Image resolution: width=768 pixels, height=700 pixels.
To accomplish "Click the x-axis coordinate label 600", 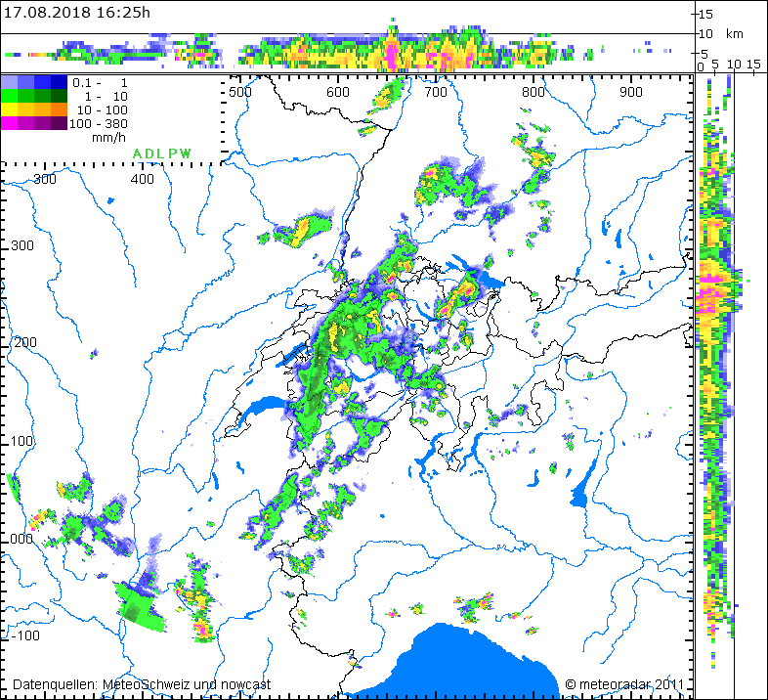I will point(338,92).
